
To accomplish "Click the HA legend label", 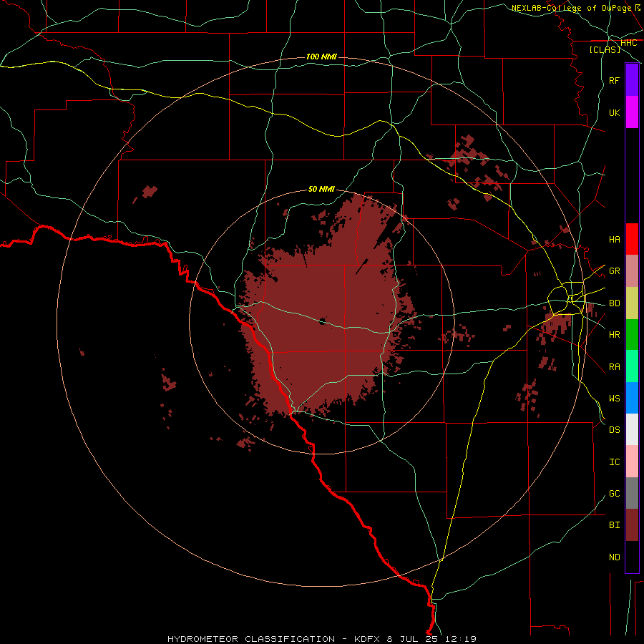I will (615, 239).
